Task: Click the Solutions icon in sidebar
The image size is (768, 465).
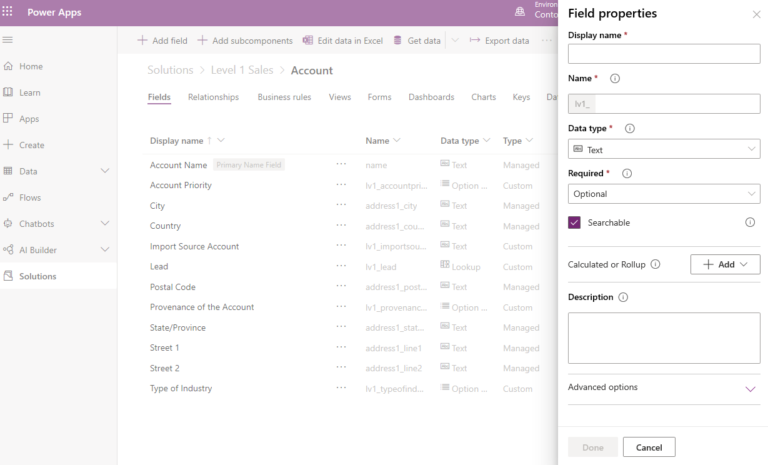Action: tap(8, 276)
